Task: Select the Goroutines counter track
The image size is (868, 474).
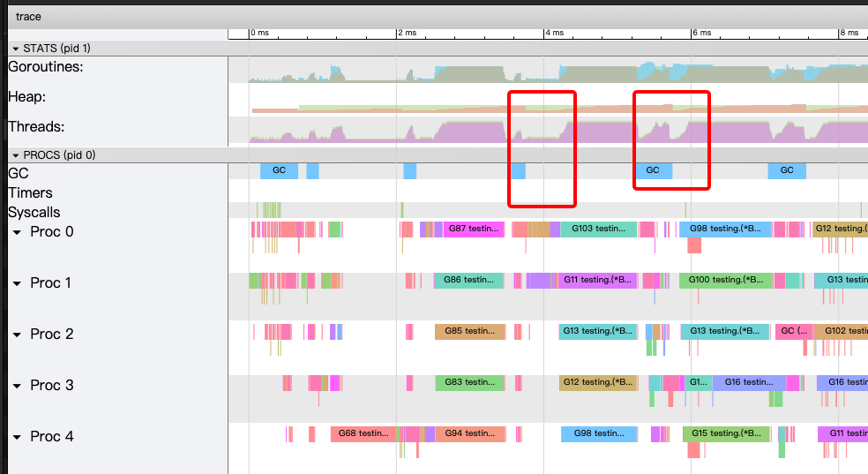Action: 548,70
